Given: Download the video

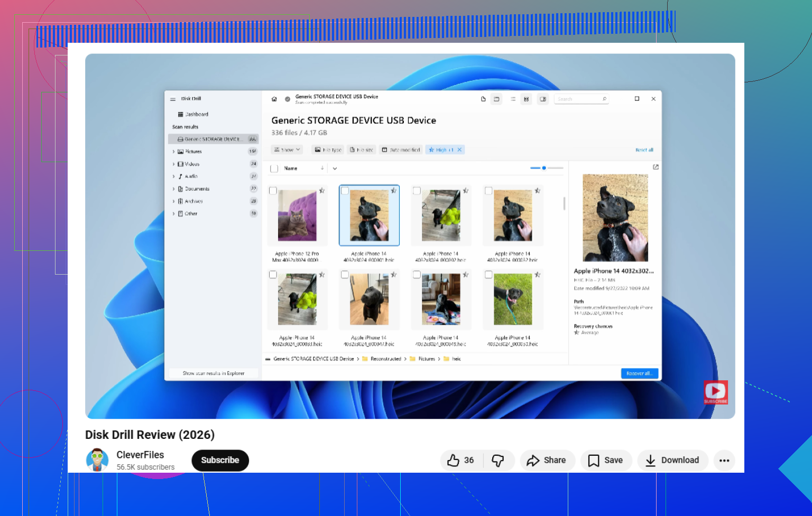Looking at the screenshot, I should 672,461.
